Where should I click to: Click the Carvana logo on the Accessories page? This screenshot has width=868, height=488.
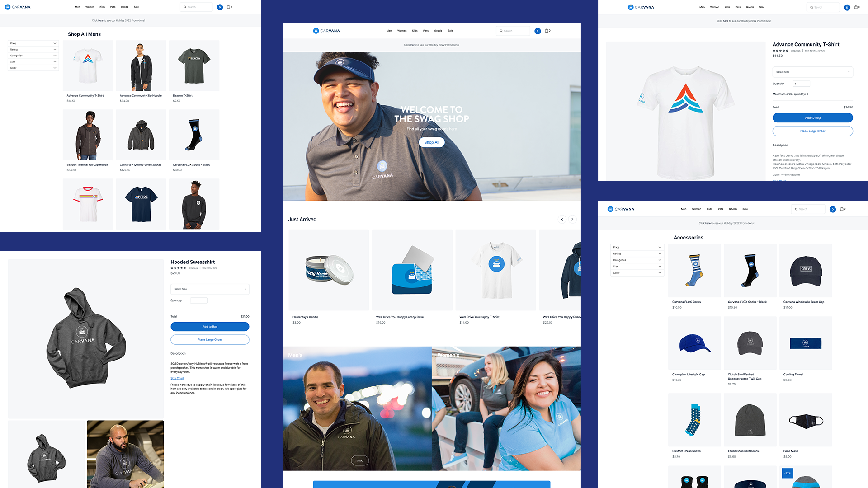pos(621,209)
